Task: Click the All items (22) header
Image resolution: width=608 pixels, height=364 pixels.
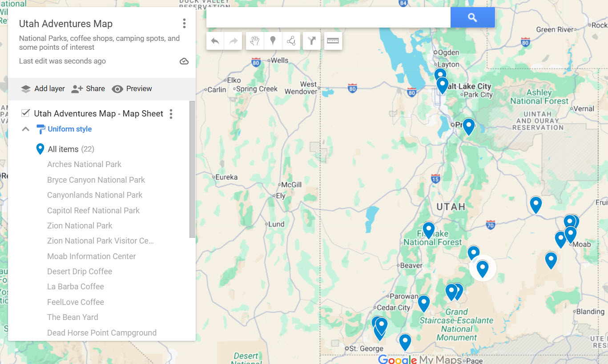Action: [x=71, y=149]
